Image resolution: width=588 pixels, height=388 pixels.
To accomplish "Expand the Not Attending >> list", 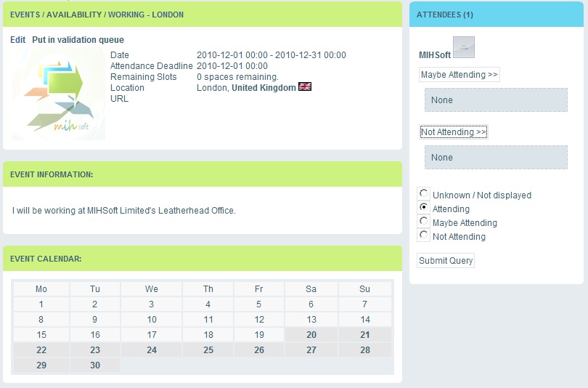I will (454, 132).
